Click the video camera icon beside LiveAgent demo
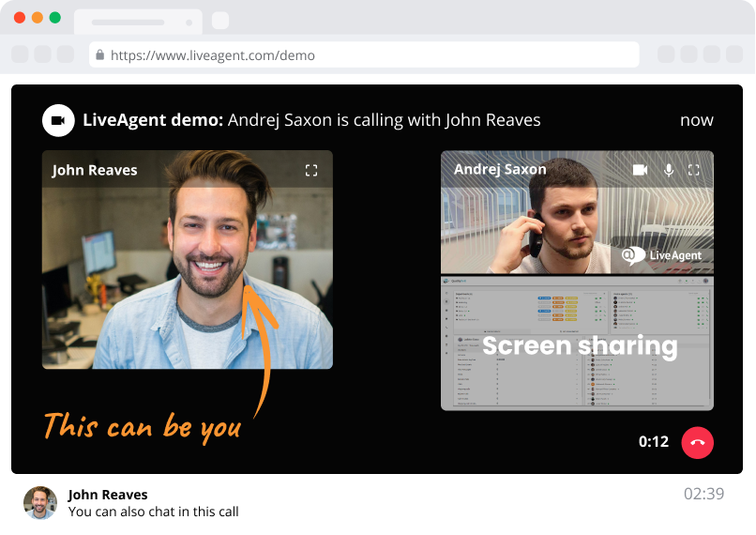 click(x=58, y=120)
